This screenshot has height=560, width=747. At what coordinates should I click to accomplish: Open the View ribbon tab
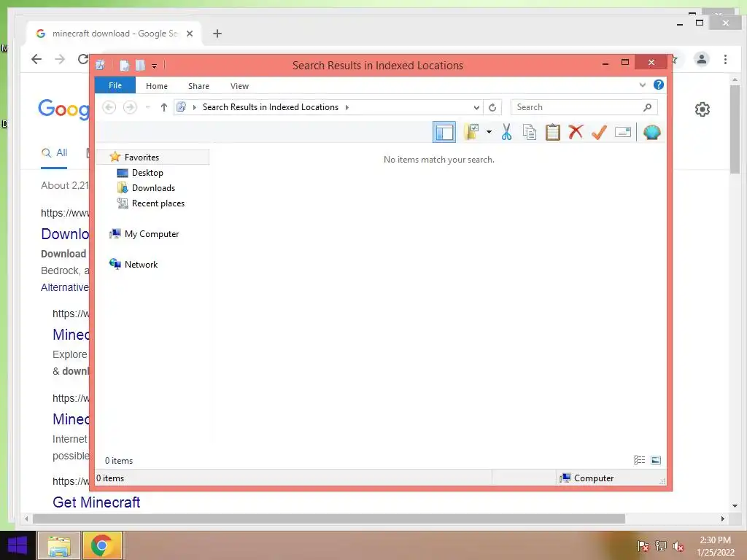[x=239, y=86]
